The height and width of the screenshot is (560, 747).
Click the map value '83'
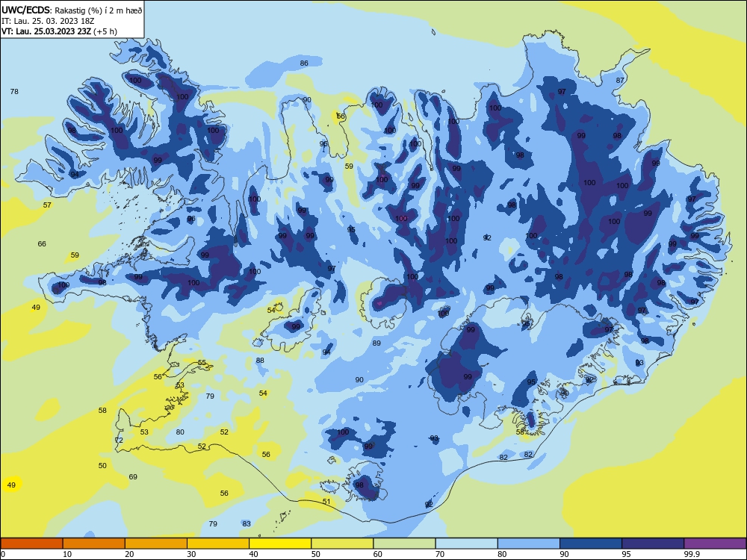coord(247,524)
